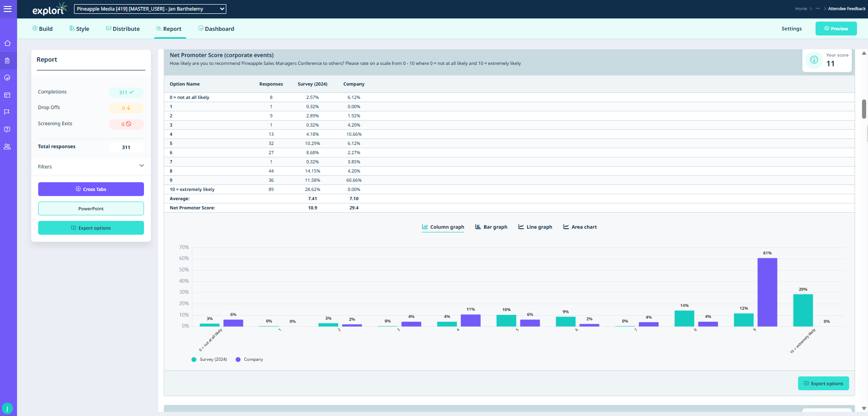Click the Average value 7.41
The image size is (868, 416).
coord(312,199)
